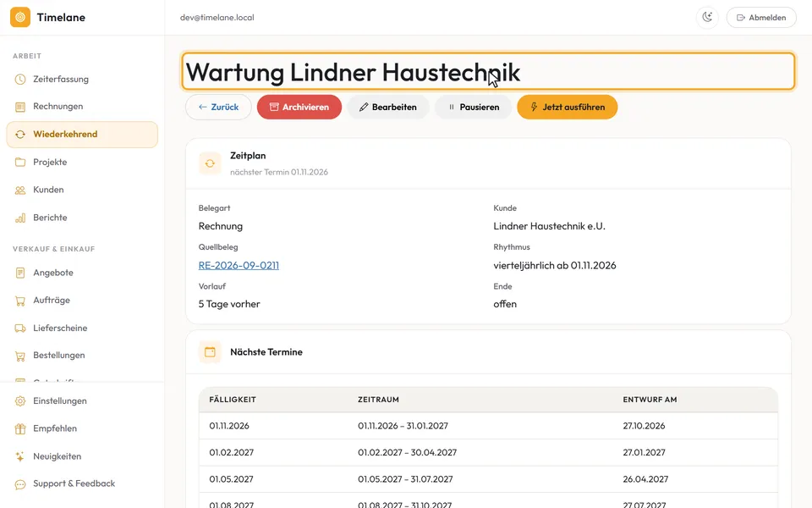Click the chat bubble icon beside Support & Feedback

pyautogui.click(x=20, y=484)
